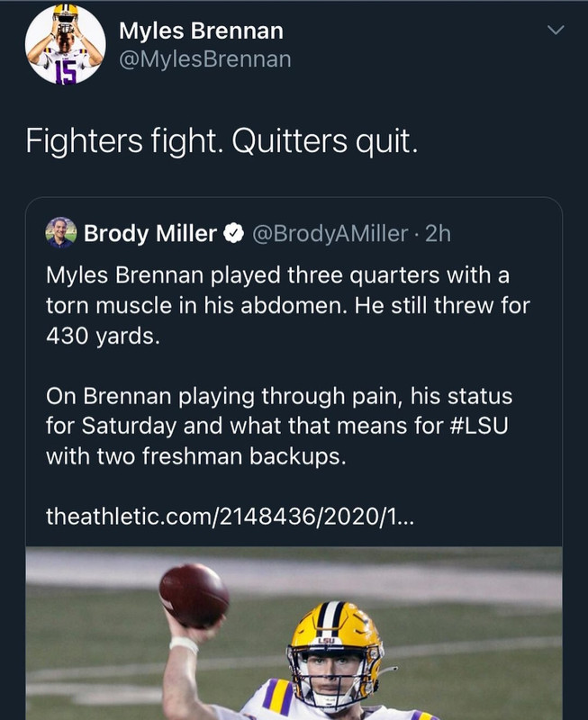Open the #LSU hashtag
This screenshot has height=720, width=588.
click(x=475, y=426)
